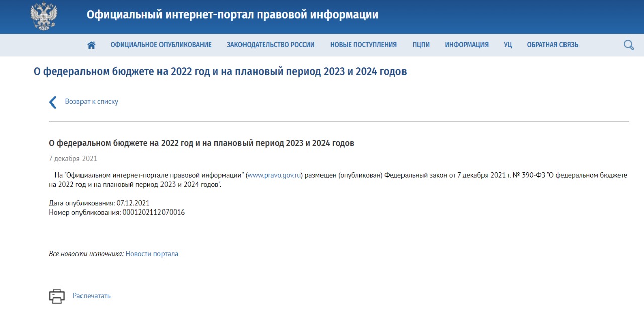Screen dimensions: 644x315
Task: Open the Обратная связь page
Action: click(552, 45)
